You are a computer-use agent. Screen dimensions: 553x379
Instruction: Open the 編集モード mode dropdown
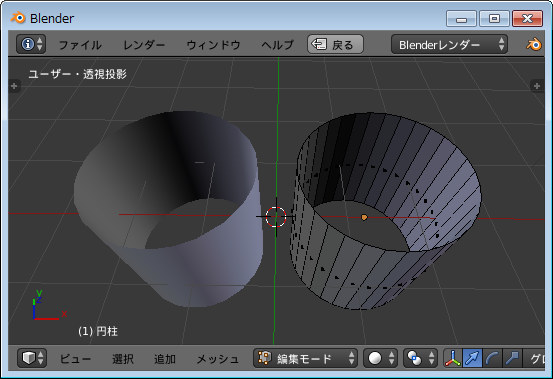coord(305,358)
